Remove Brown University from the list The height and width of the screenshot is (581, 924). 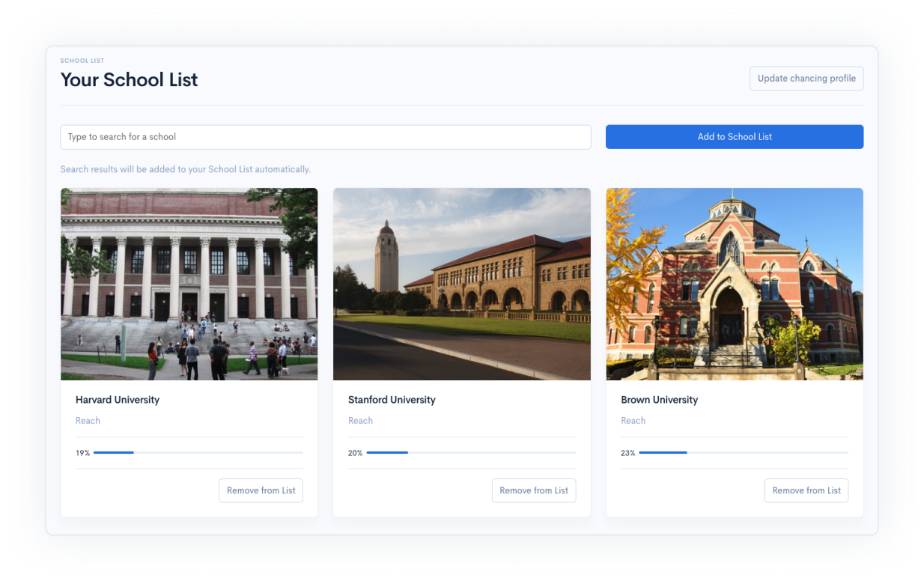[x=806, y=490]
